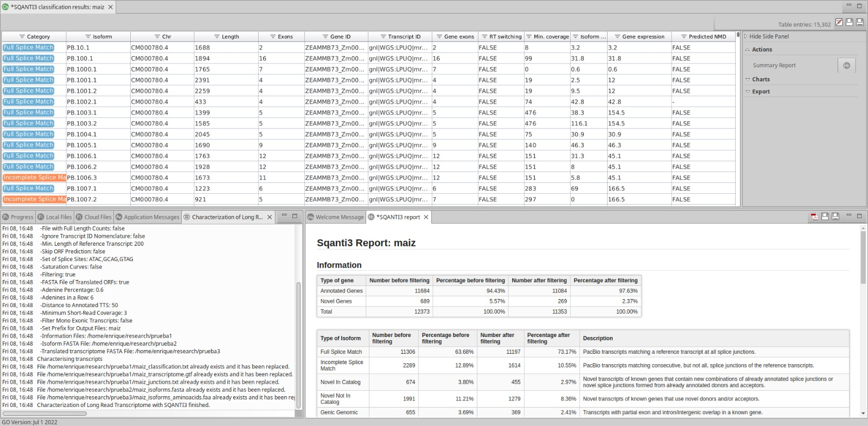Click Hide Side Panel toggle
This screenshot has width=868, height=426.
point(767,36)
